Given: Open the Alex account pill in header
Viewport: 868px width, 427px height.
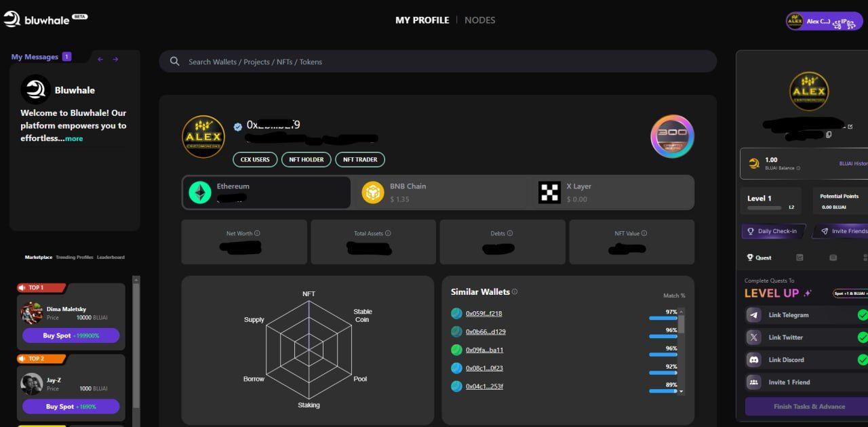Looking at the screenshot, I should point(824,21).
